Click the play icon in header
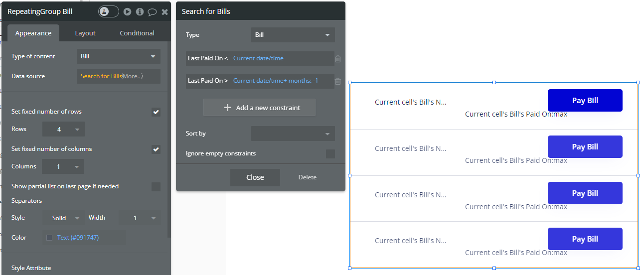Image resolution: width=644 pixels, height=275 pixels. 128,11
